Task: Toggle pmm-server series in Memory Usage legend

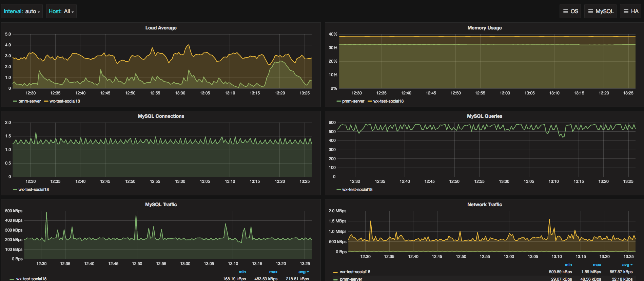Action: coord(353,101)
